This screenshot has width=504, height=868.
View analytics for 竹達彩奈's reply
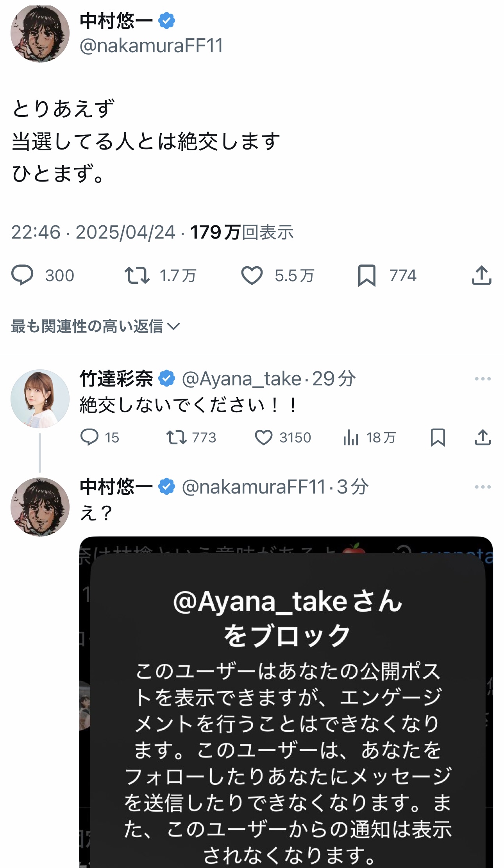click(x=351, y=437)
